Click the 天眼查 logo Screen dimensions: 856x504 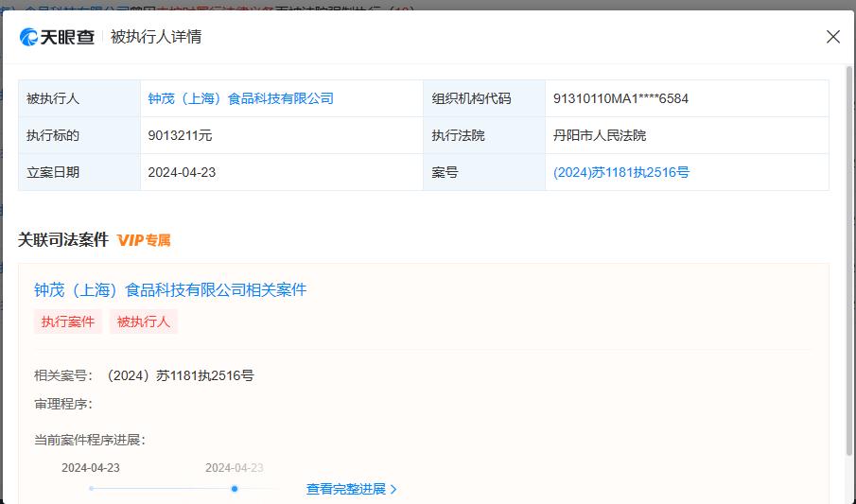[58, 37]
